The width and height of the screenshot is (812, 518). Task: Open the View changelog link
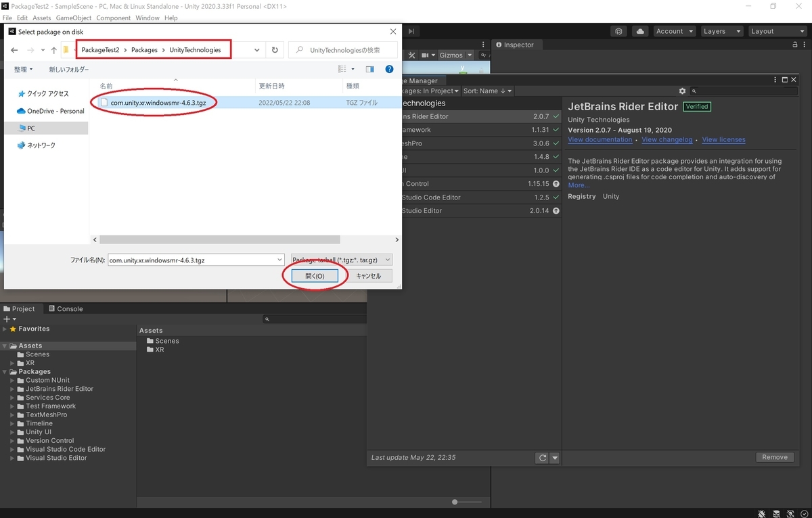click(x=667, y=140)
